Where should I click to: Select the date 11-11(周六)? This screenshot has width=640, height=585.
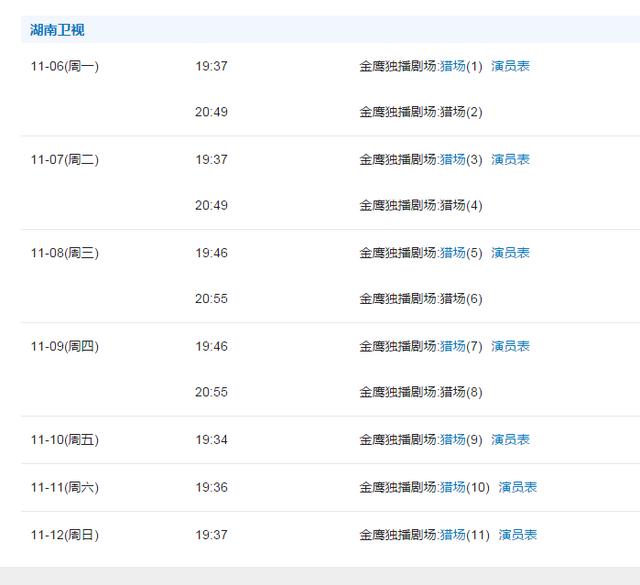65,487
